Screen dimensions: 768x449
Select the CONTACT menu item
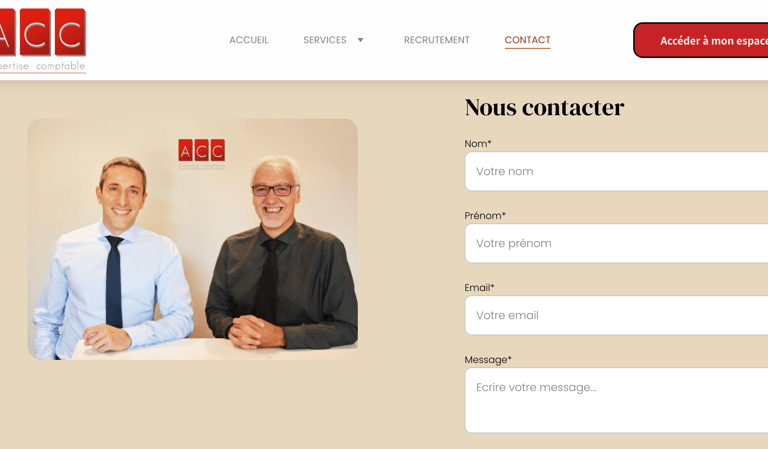528,40
